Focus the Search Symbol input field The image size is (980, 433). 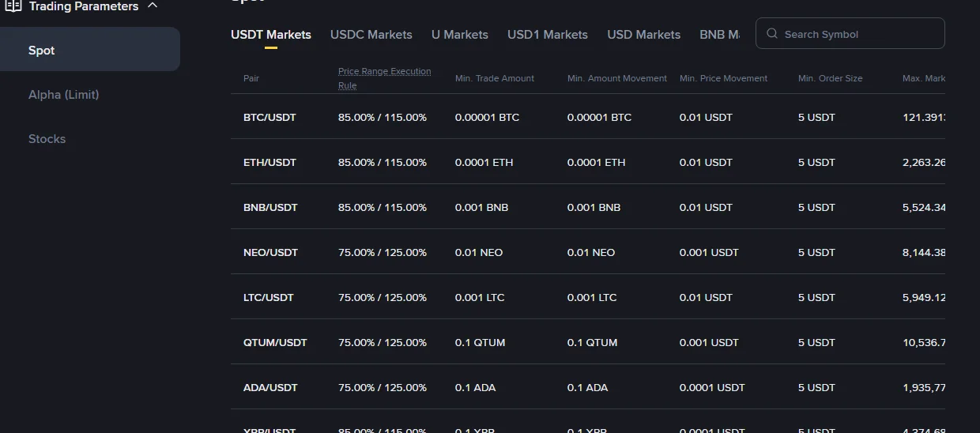(x=850, y=33)
